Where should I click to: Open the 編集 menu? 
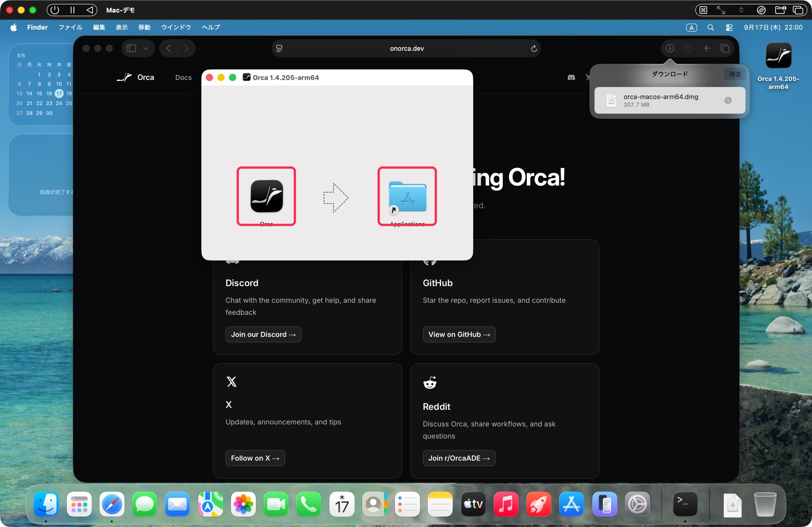tap(99, 27)
